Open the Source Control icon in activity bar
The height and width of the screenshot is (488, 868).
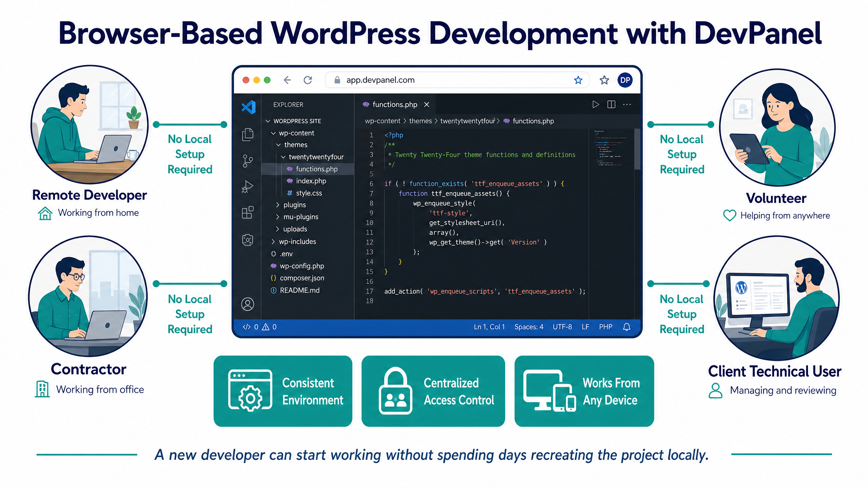(x=248, y=161)
